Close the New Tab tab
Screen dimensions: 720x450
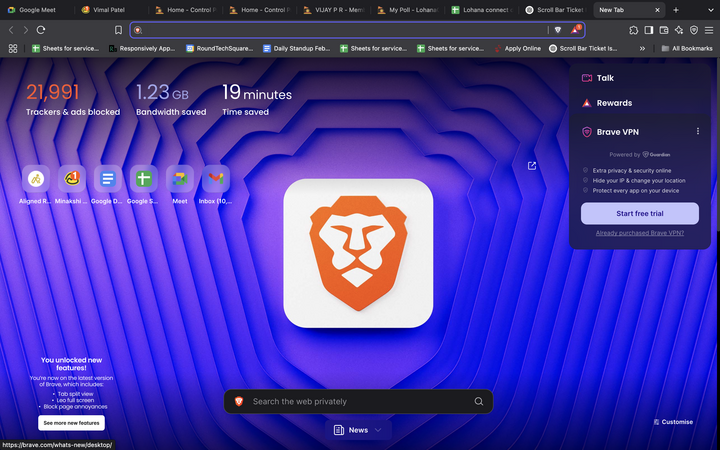[x=657, y=10]
